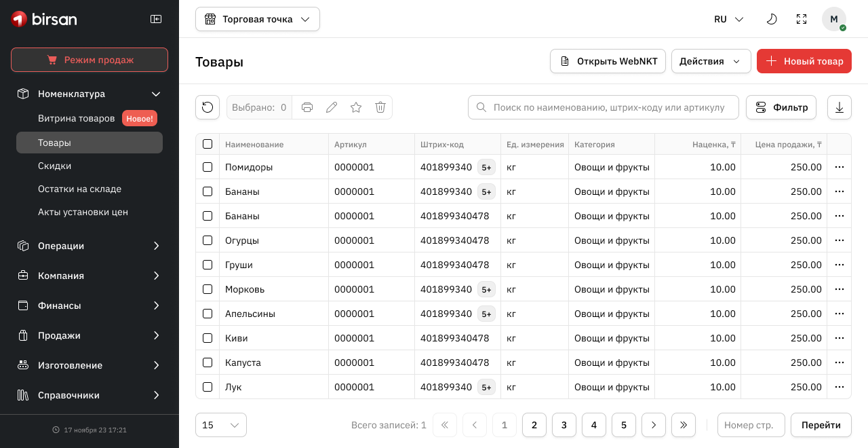Enter fullscreen mode

pos(802,19)
